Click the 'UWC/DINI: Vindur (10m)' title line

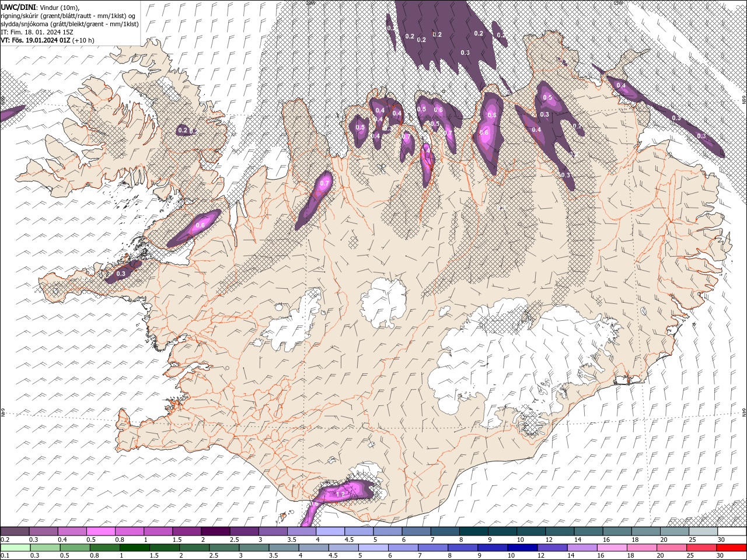coord(40,6)
